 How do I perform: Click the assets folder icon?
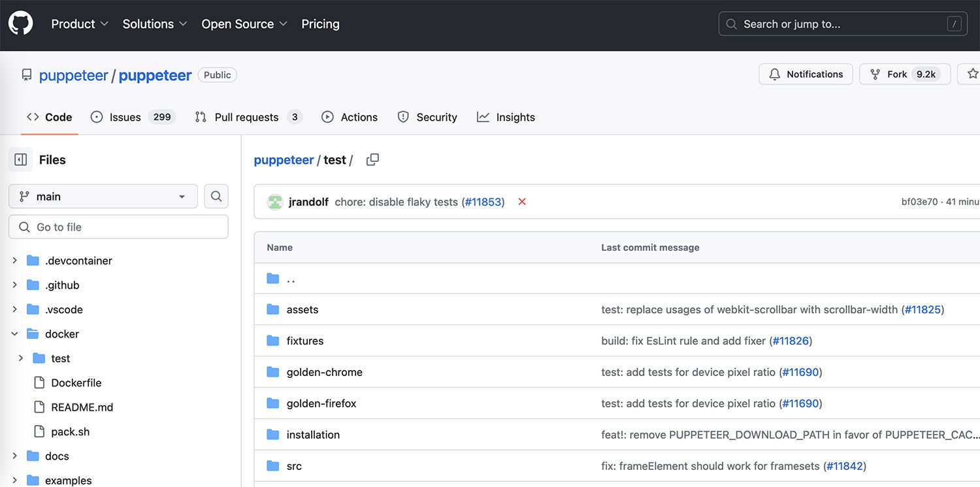(273, 309)
